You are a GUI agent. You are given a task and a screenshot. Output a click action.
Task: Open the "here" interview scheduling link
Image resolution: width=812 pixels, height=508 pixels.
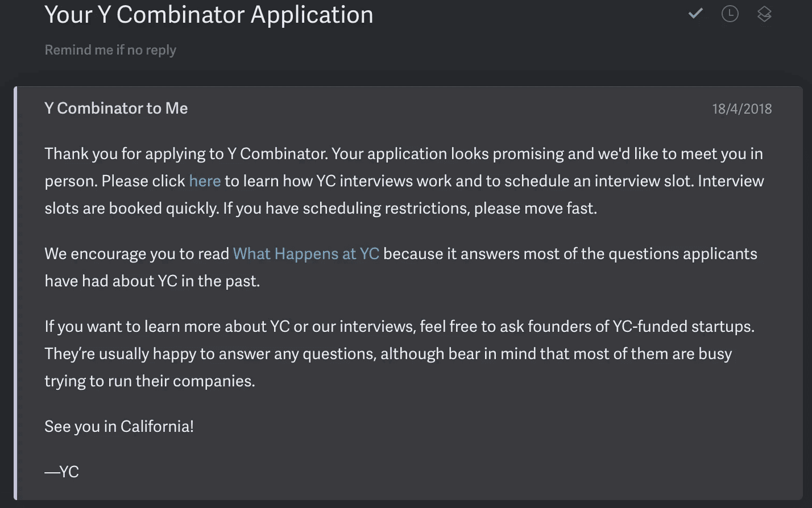pyautogui.click(x=205, y=181)
